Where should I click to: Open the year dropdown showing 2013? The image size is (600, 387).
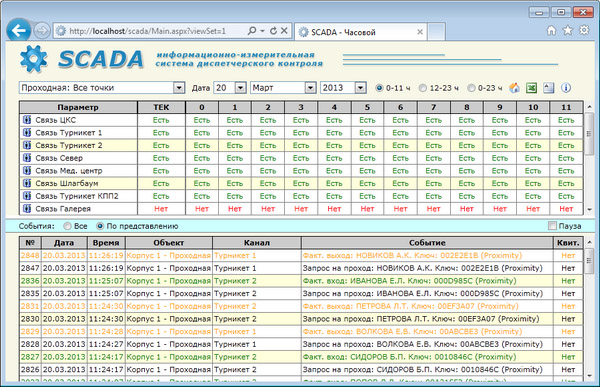pyautogui.click(x=360, y=88)
